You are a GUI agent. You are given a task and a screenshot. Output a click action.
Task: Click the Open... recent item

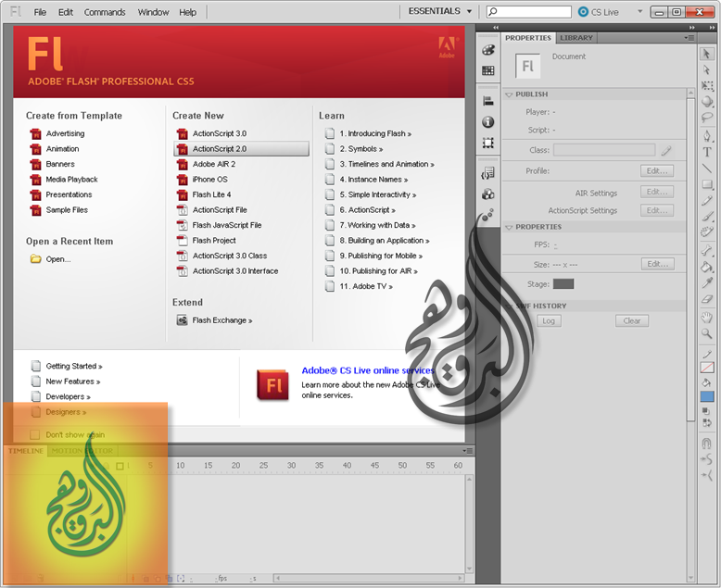(x=58, y=259)
